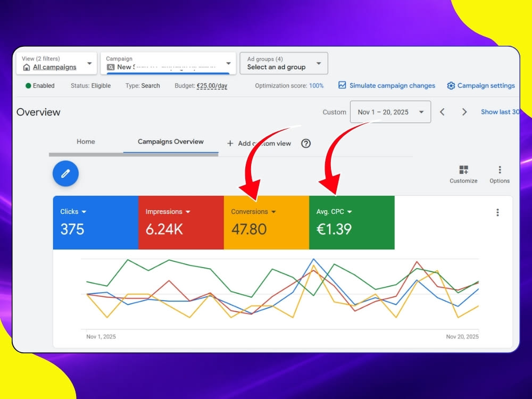Click the plus icon for custom view
The image size is (532, 399).
coord(230,144)
